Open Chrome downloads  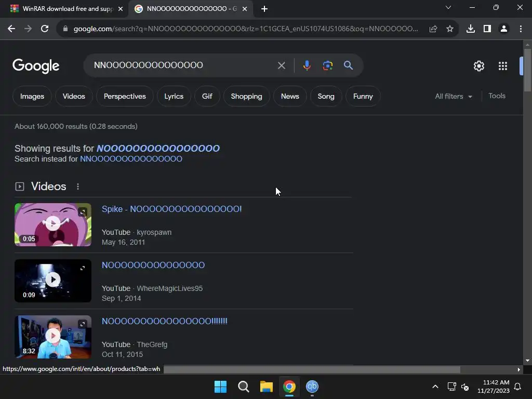coord(471,29)
